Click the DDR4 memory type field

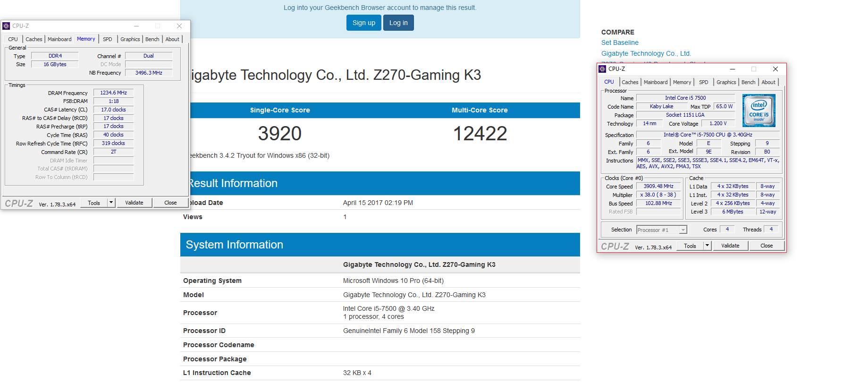[x=55, y=56]
